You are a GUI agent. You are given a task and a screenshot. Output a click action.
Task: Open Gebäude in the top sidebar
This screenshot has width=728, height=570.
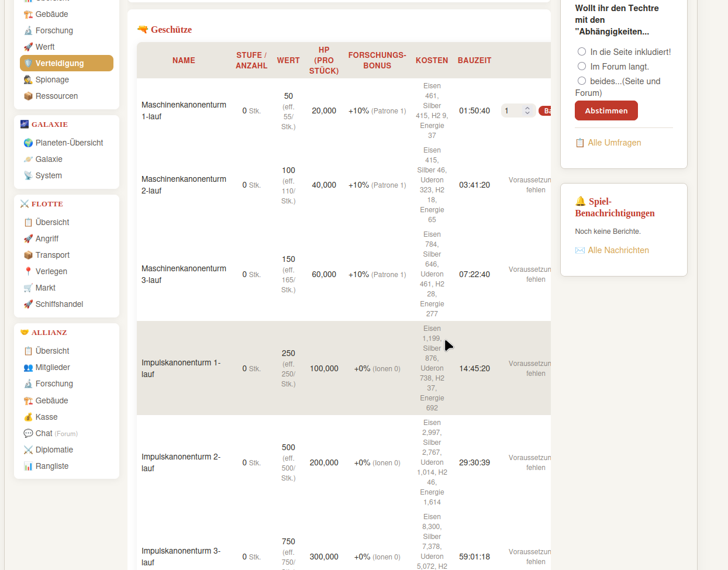coord(51,14)
